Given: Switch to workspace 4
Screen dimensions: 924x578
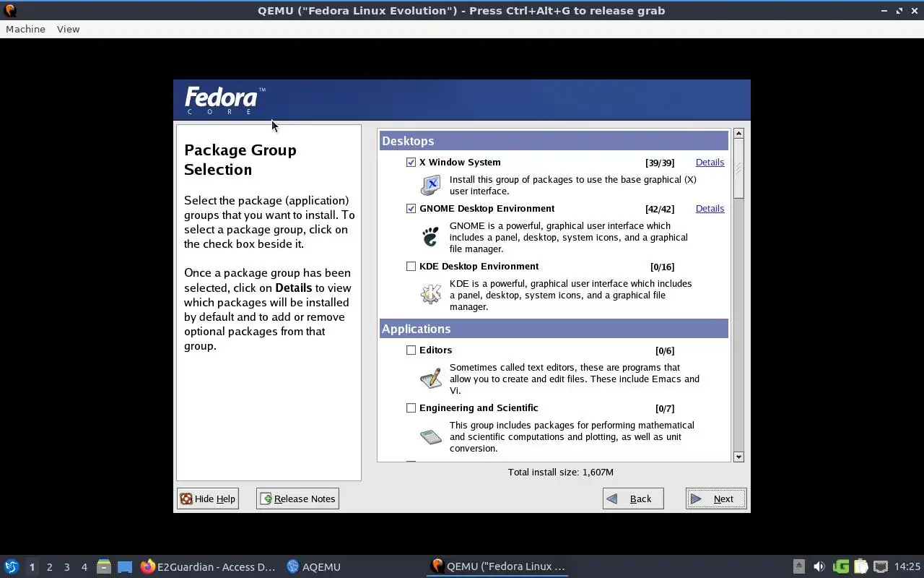Looking at the screenshot, I should (84, 567).
